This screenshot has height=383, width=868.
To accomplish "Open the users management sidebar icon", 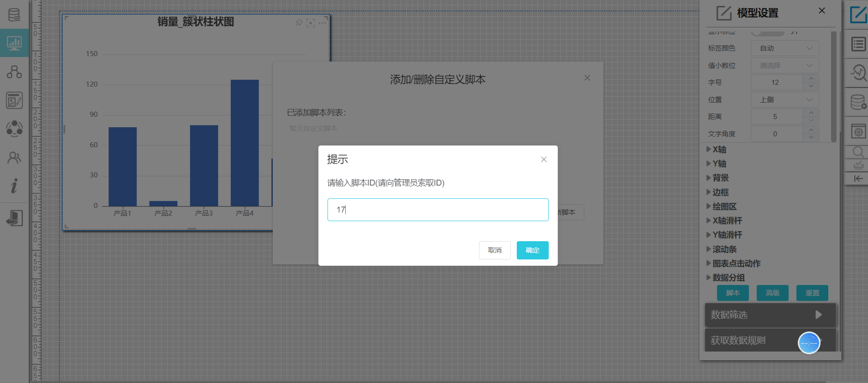I will (x=14, y=158).
